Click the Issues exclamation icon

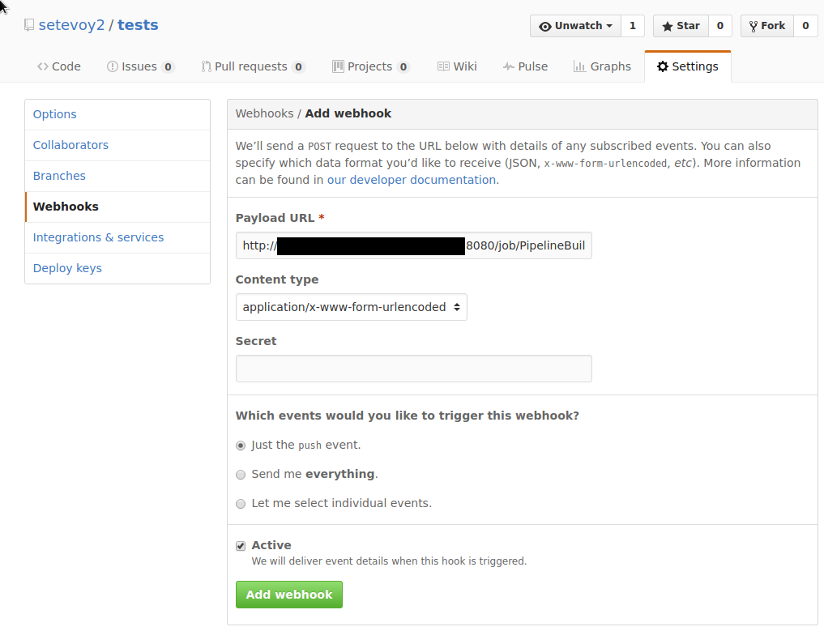click(113, 66)
